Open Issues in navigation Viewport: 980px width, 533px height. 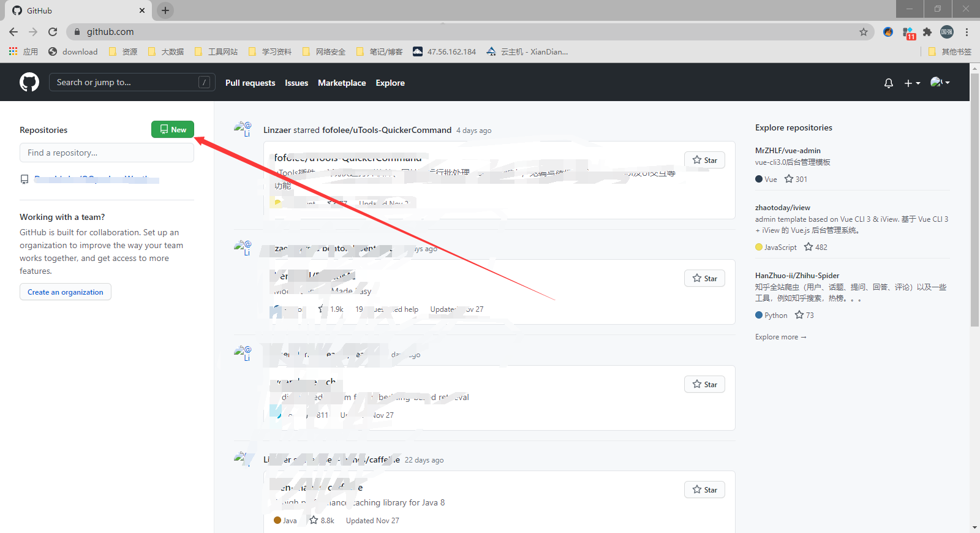pyautogui.click(x=296, y=83)
